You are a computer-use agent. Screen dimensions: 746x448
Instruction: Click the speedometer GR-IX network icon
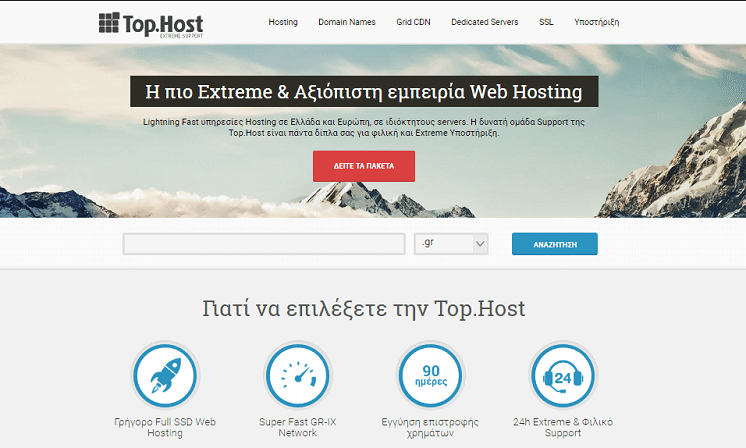coord(297,376)
